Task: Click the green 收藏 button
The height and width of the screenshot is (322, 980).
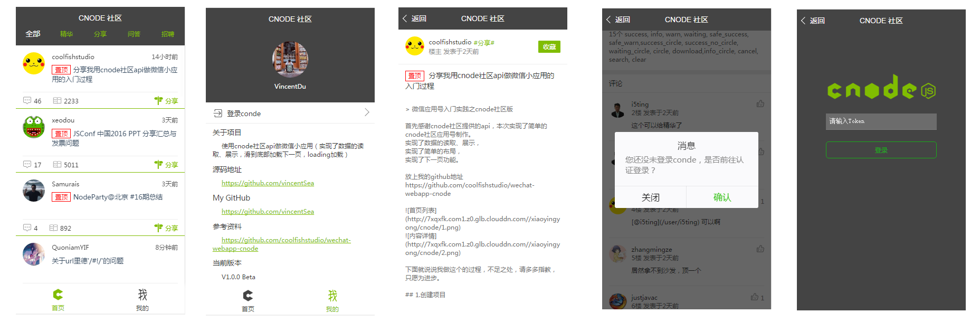Action: pyautogui.click(x=549, y=46)
